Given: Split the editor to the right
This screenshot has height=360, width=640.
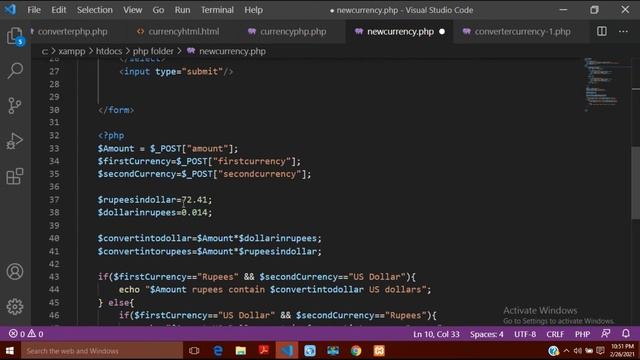Looking at the screenshot, I should coord(602,31).
